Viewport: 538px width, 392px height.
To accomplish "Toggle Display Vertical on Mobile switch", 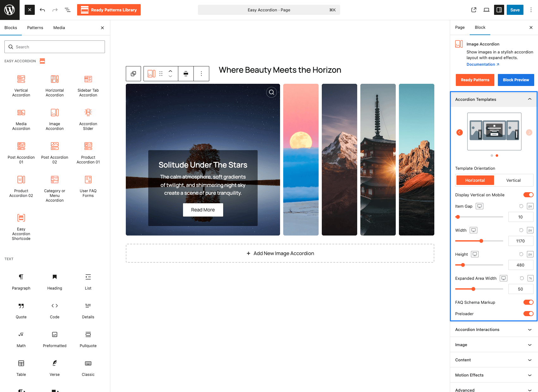I will click(x=529, y=195).
